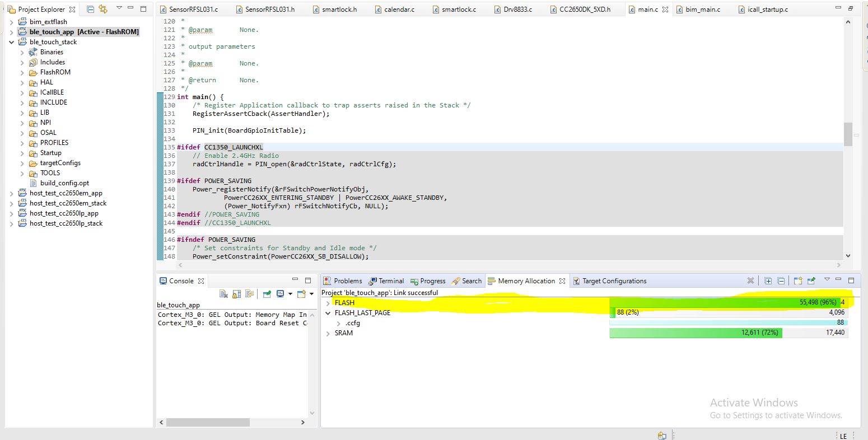Expand host_test_cc2650em_app project
This screenshot has width=868, height=440.
click(x=11, y=193)
